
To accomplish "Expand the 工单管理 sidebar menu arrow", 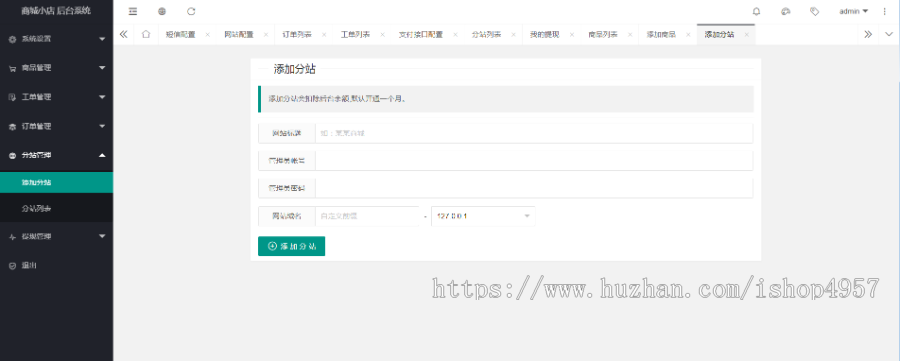I will click(x=102, y=97).
